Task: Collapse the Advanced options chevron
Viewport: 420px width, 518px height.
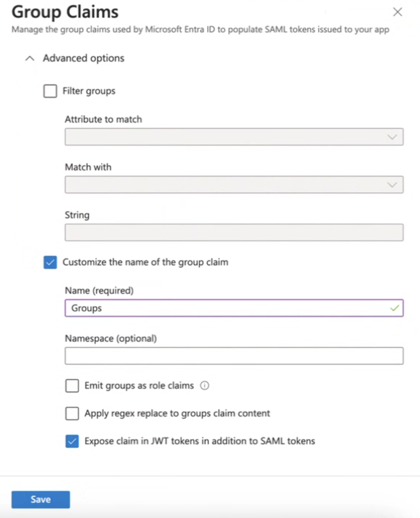Action: (x=30, y=59)
